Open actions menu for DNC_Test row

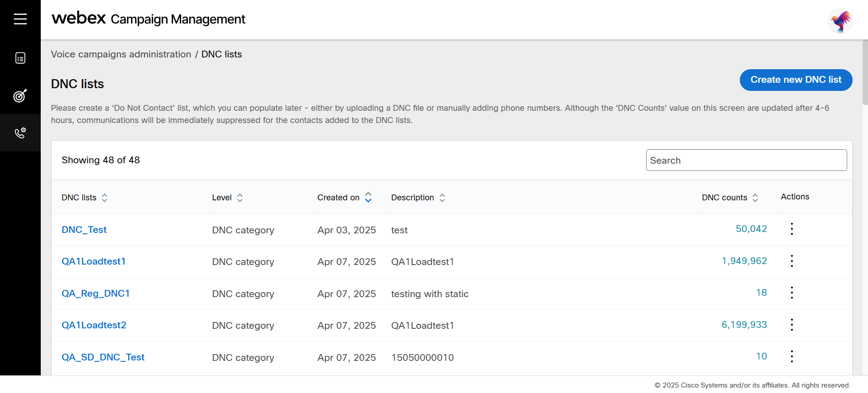coord(791,229)
